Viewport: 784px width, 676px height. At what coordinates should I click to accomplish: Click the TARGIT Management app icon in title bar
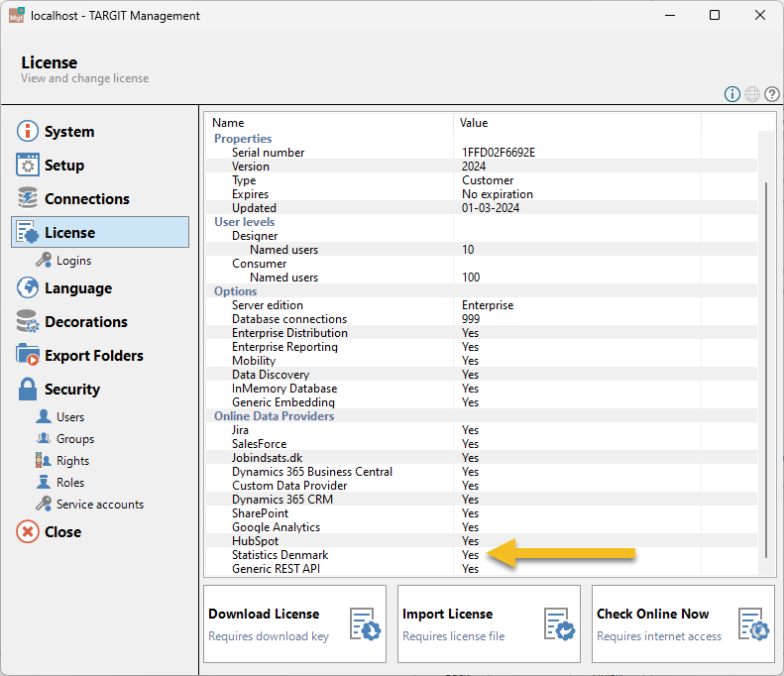point(17,16)
